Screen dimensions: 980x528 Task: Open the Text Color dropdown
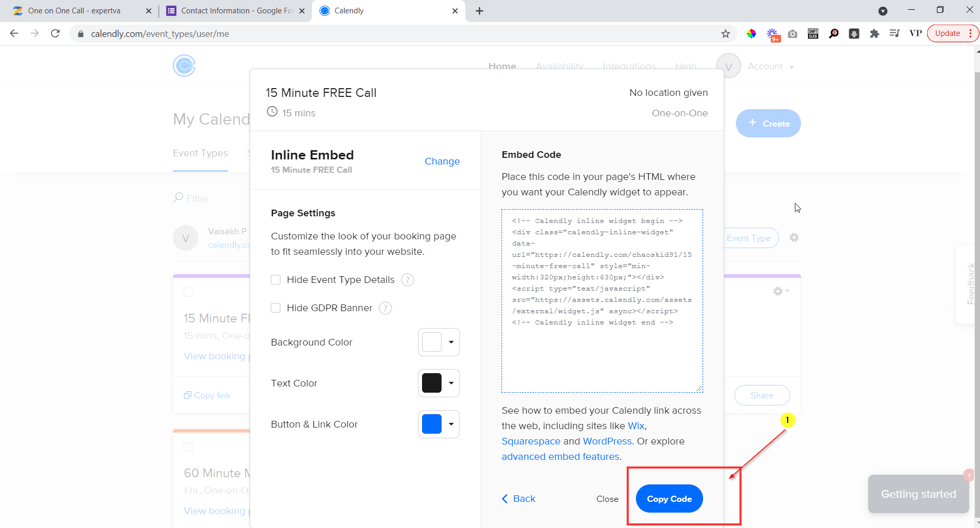438,383
